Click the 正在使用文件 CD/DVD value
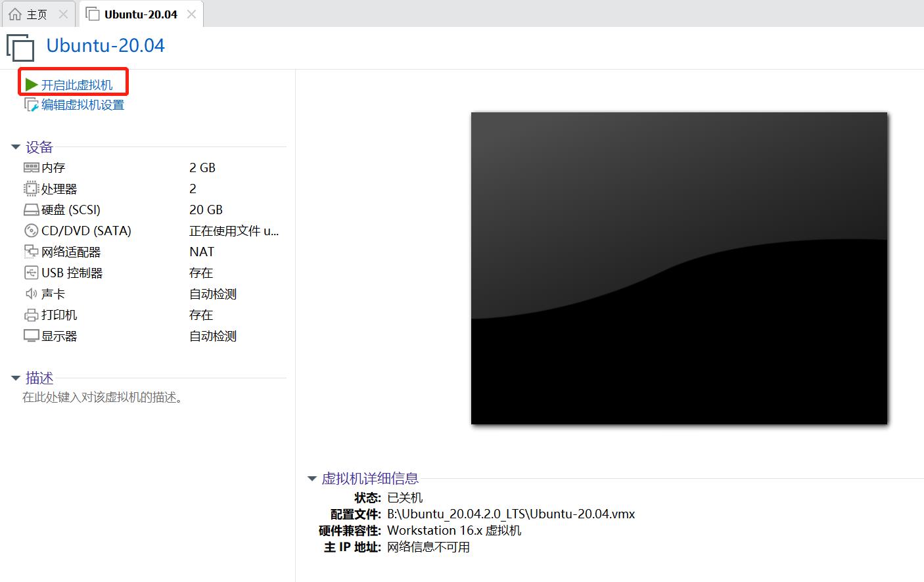The image size is (924, 582). tap(234, 231)
